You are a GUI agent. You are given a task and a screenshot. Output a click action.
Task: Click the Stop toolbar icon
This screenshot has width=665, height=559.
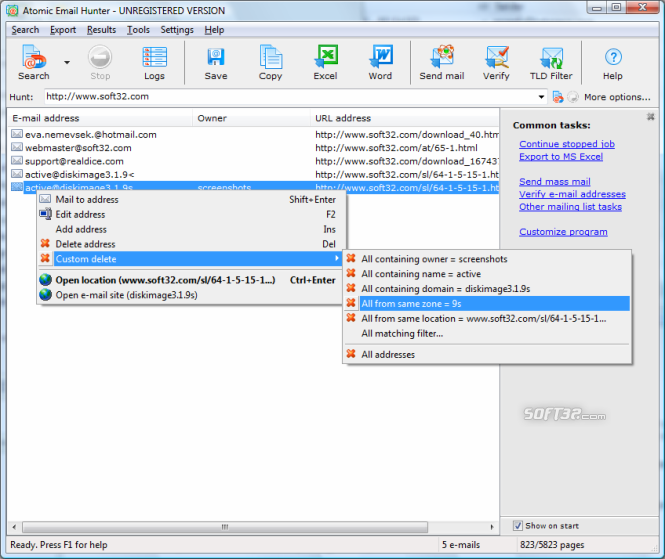click(x=100, y=62)
